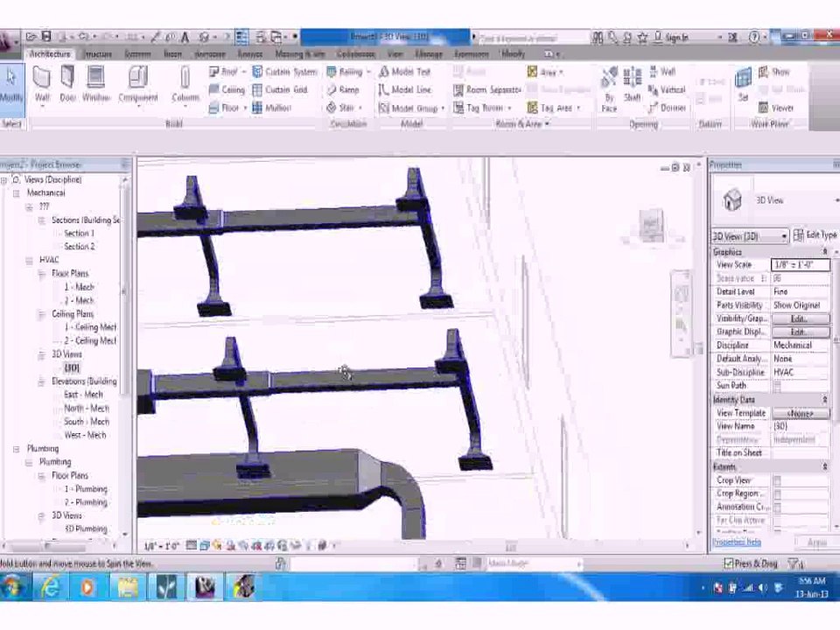This screenshot has height=630, width=840.
Task: Collapse the Extents properties section
Action: tap(825, 467)
